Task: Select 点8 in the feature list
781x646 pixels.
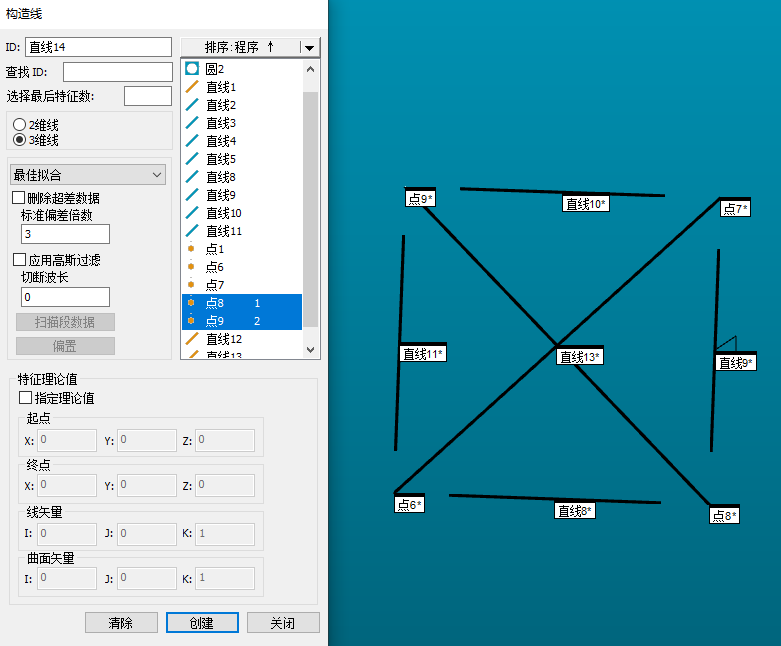Action: 215,303
